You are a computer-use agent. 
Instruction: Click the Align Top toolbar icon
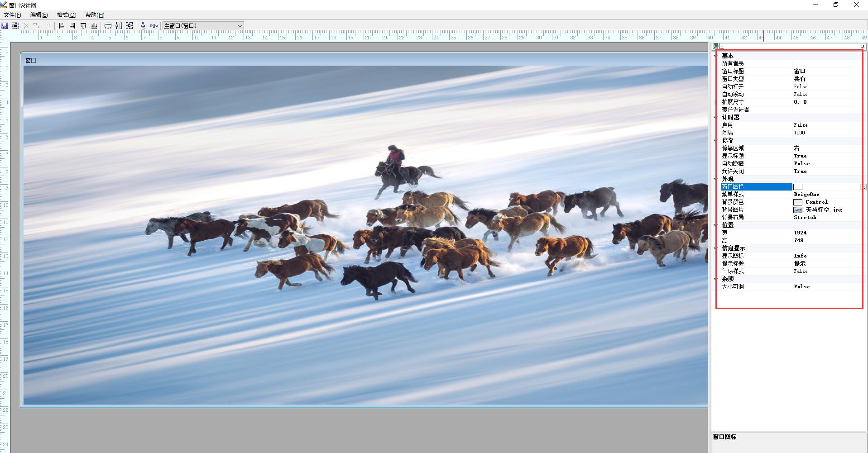click(83, 26)
